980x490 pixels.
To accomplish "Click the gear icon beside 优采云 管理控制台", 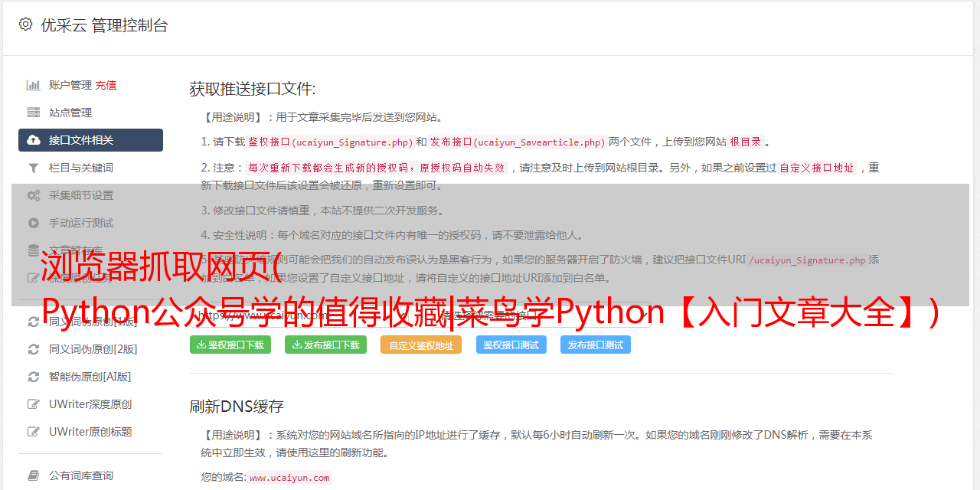I will [x=25, y=24].
